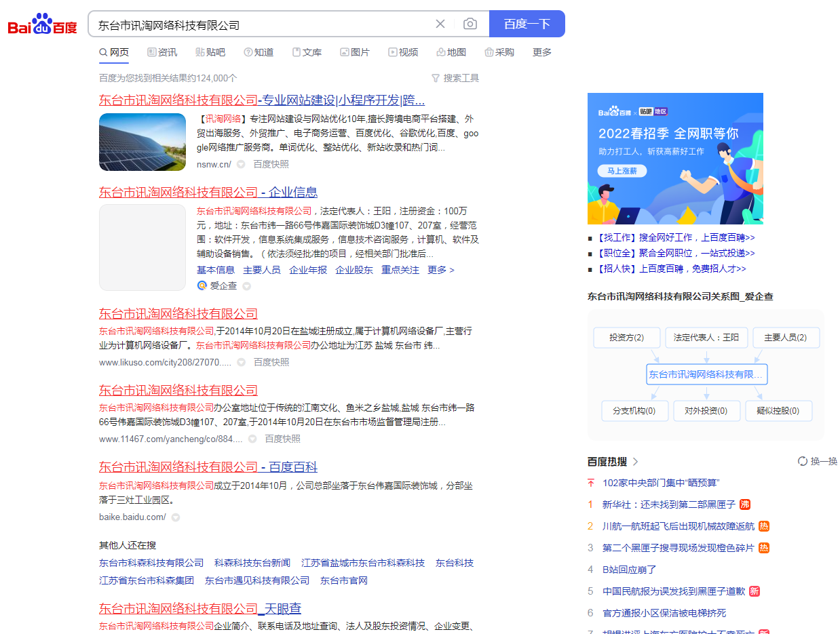The height and width of the screenshot is (634, 840).
Task: Open the 企业股东 sublink
Action: coord(354,270)
